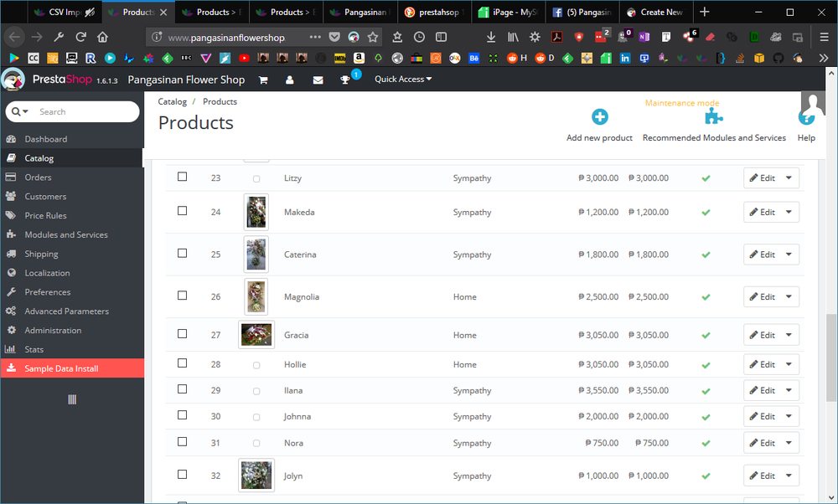Collapse the sidebar menu toggle
The height and width of the screenshot is (504, 838).
pos(72,400)
